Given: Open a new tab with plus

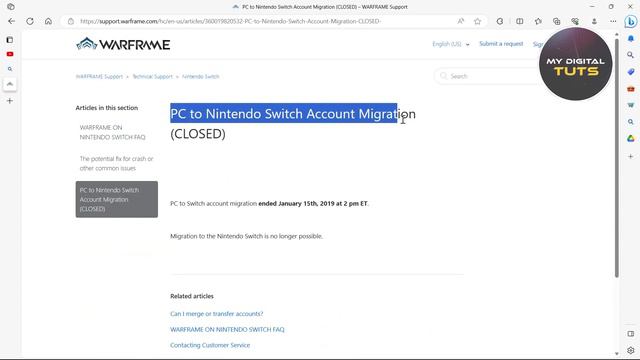Looking at the screenshot, I should 10,101.
